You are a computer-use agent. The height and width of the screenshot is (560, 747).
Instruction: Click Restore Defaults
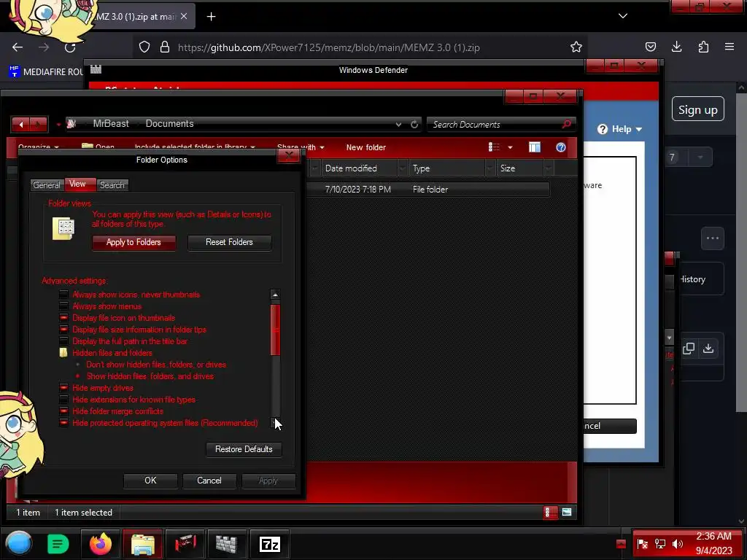tap(244, 449)
